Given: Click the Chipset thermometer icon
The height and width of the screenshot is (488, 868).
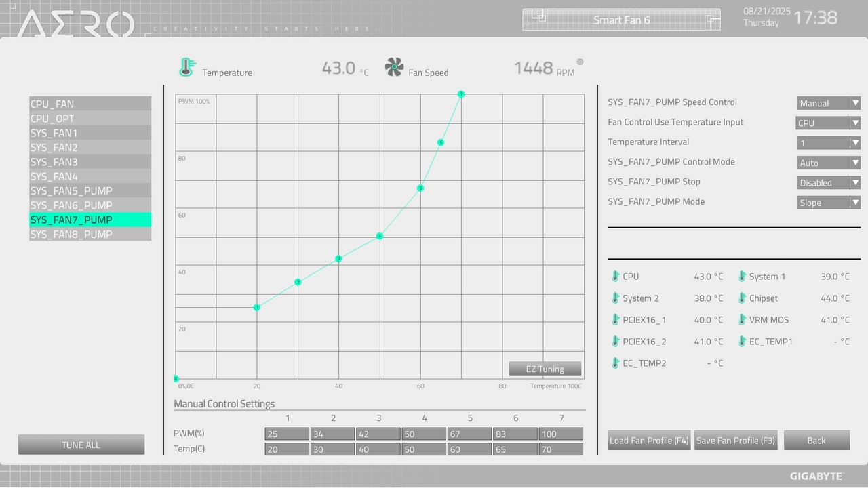Looking at the screenshot, I should point(743,298).
